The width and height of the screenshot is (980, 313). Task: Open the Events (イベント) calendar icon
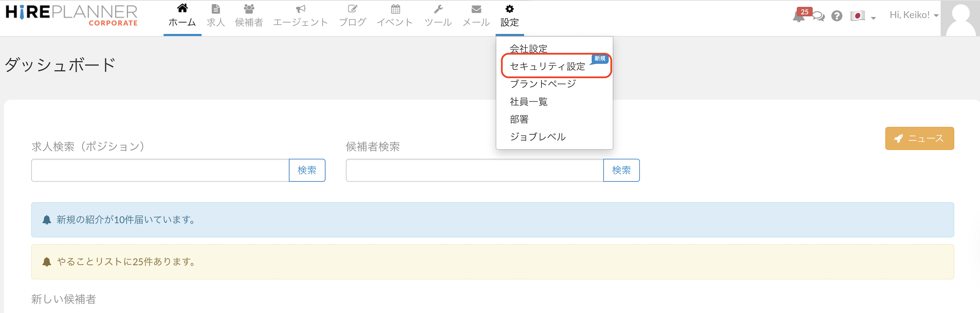(395, 9)
